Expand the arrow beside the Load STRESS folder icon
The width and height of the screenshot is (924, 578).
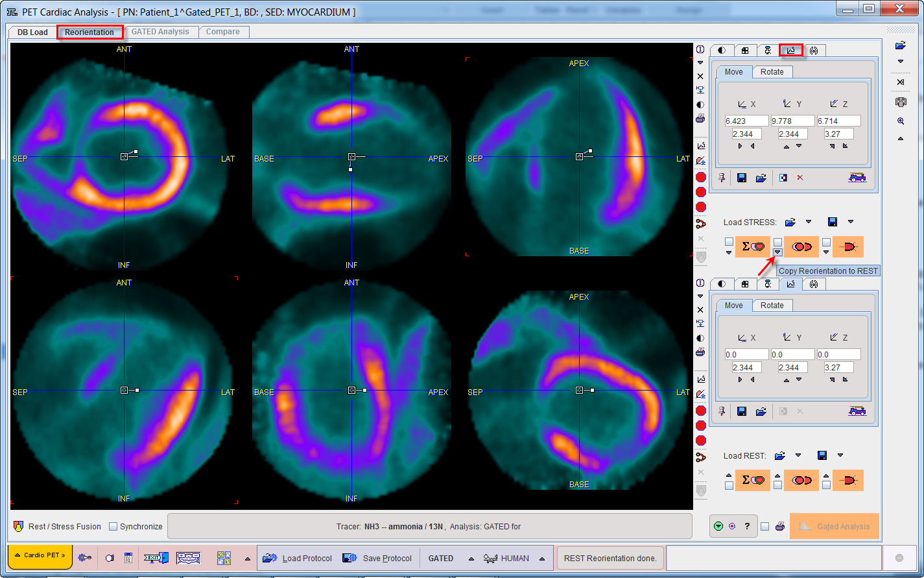tap(808, 222)
